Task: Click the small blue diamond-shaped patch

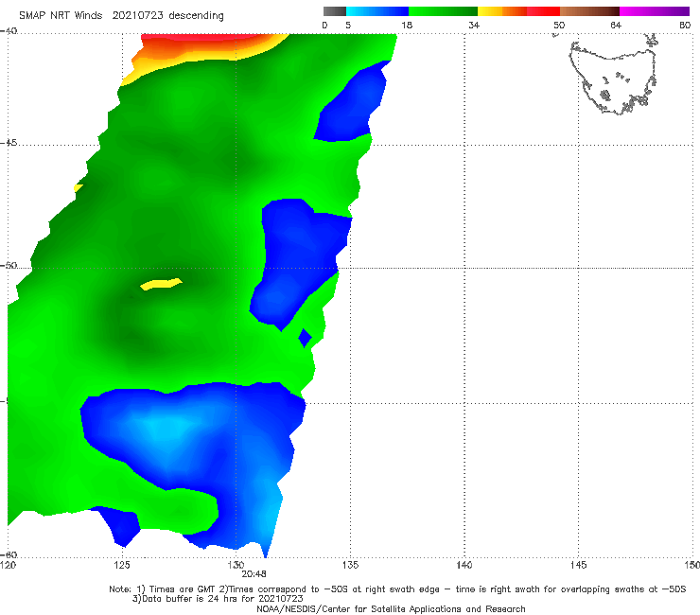Action: 305,338
